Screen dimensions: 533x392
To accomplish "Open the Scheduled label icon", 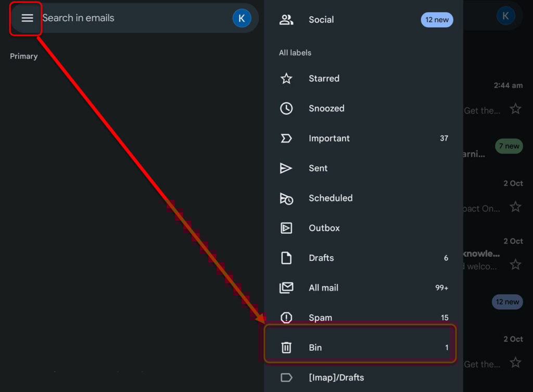I will click(286, 198).
